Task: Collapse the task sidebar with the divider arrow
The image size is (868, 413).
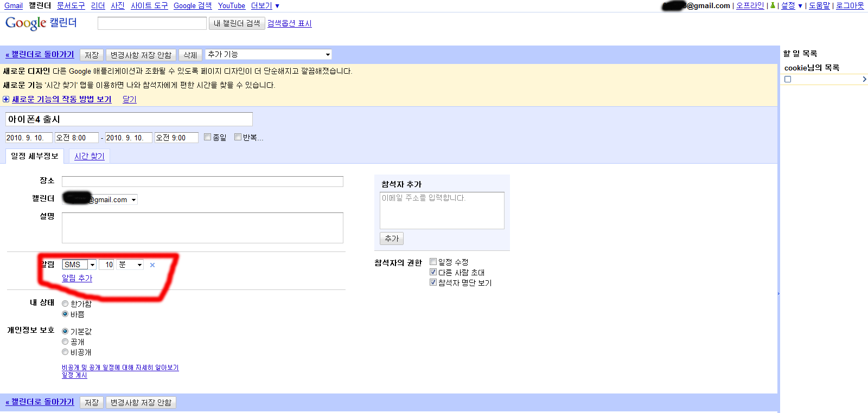Action: [778, 294]
